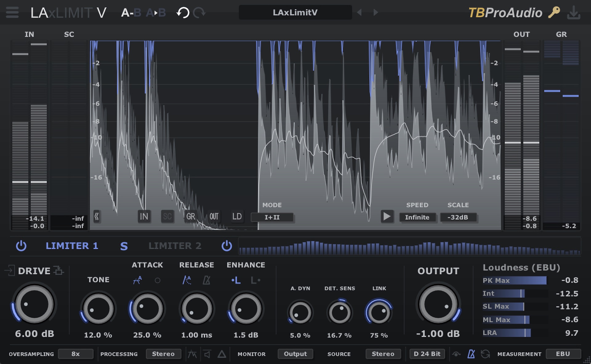
Task: Toggle the blue metronome icon in bottom bar
Action: click(471, 354)
